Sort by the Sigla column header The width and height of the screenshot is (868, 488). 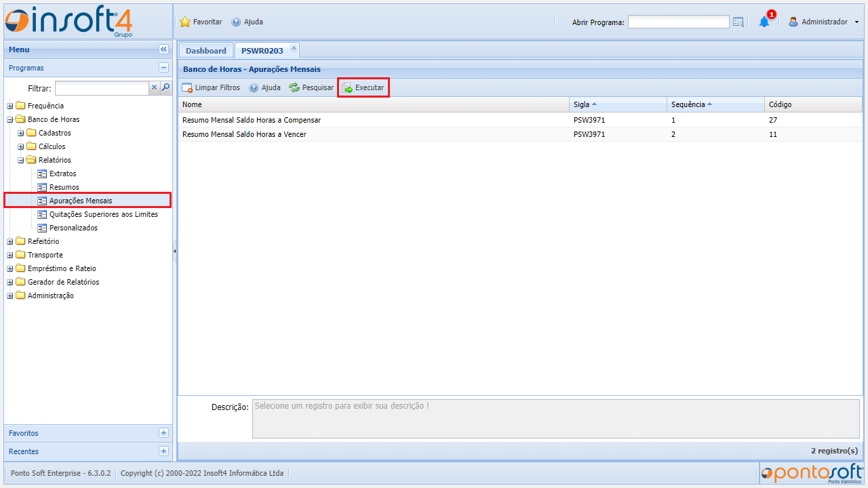[x=581, y=104]
